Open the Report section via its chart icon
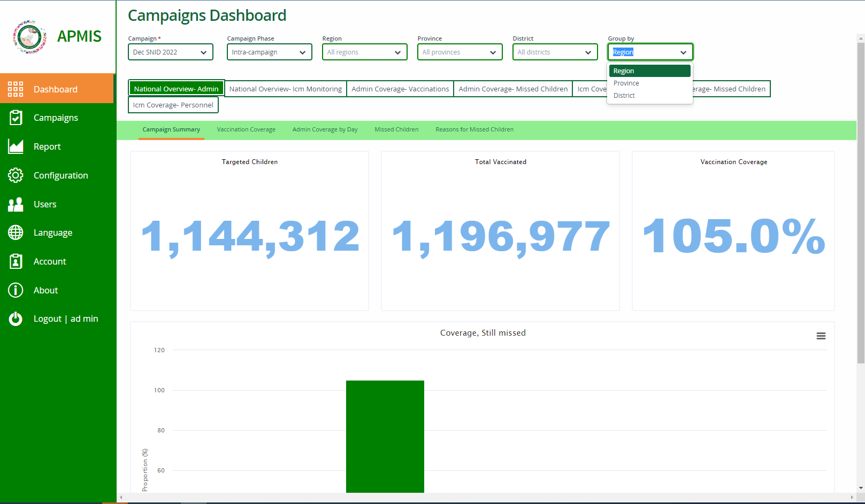Viewport: 865px width, 504px height. tap(16, 146)
